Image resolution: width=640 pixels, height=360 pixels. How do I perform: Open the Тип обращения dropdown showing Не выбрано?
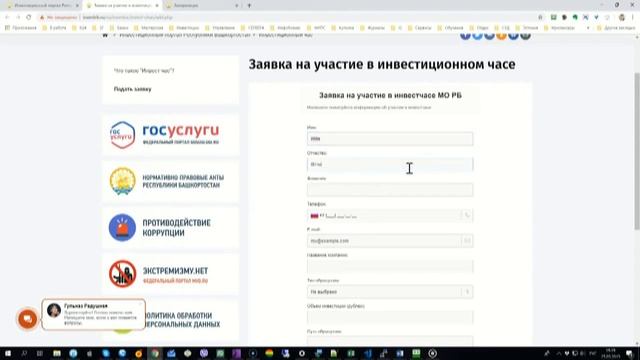click(390, 292)
